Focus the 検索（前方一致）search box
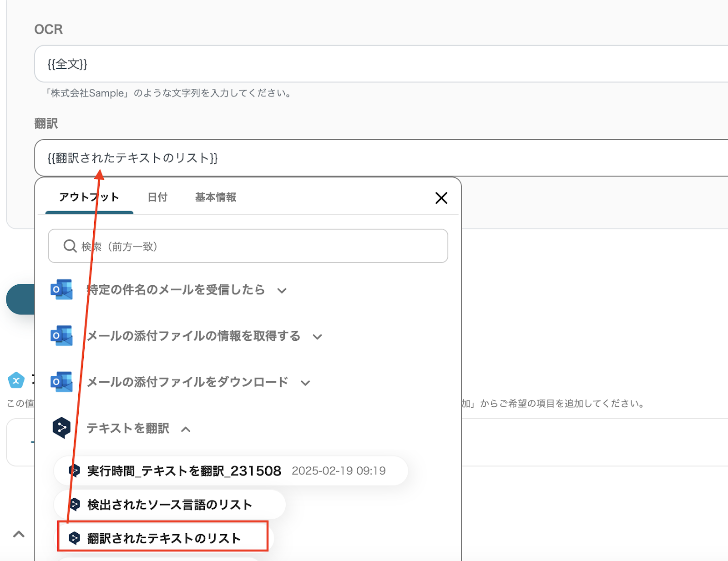Image resolution: width=728 pixels, height=561 pixels. pos(248,246)
